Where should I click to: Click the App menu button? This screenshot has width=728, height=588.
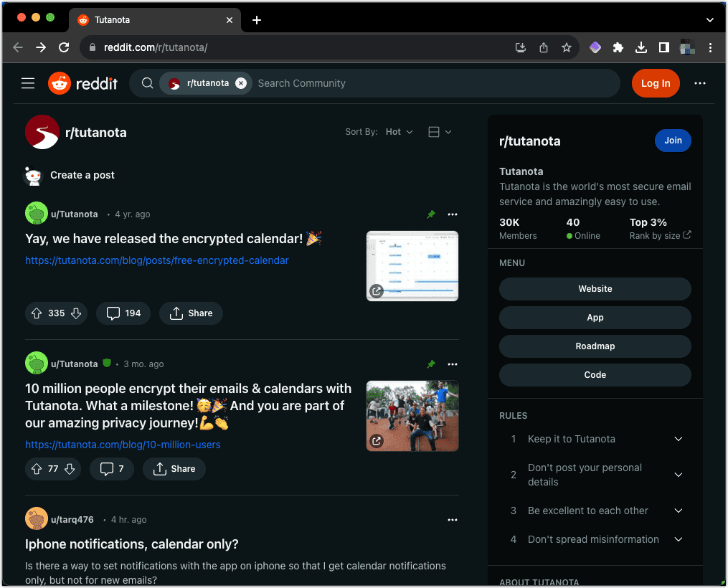[x=595, y=318]
